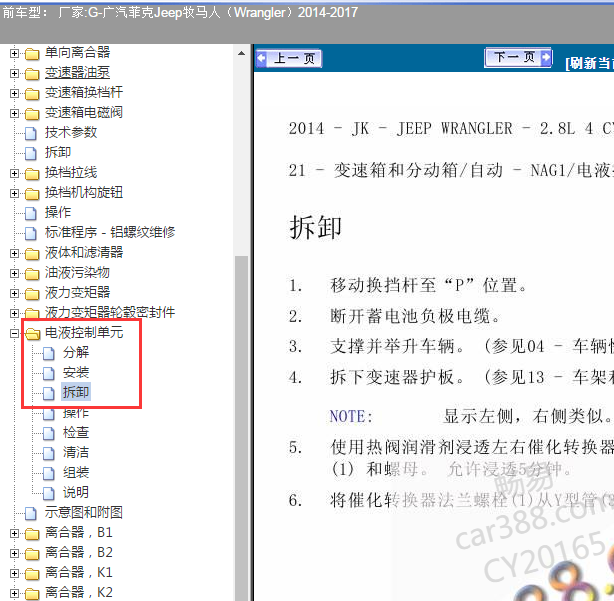
Task: Go to previous page with 上一页
Action: (289, 59)
